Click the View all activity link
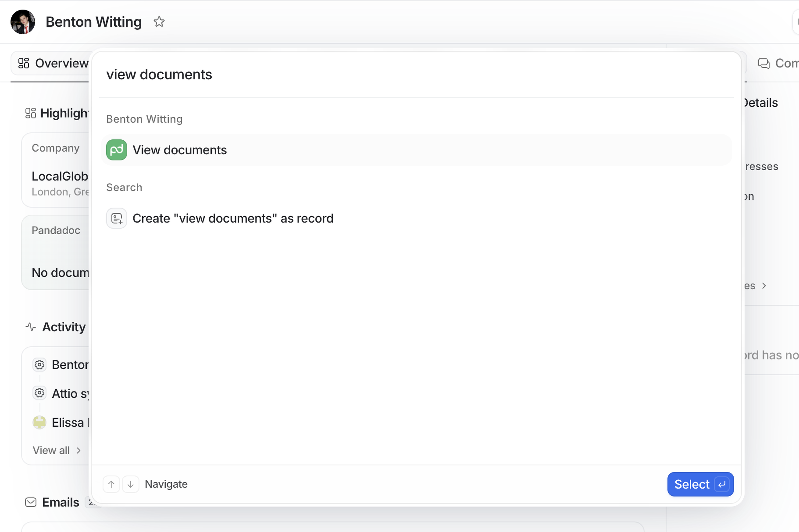Screen dimensions: 799x532 (51, 450)
